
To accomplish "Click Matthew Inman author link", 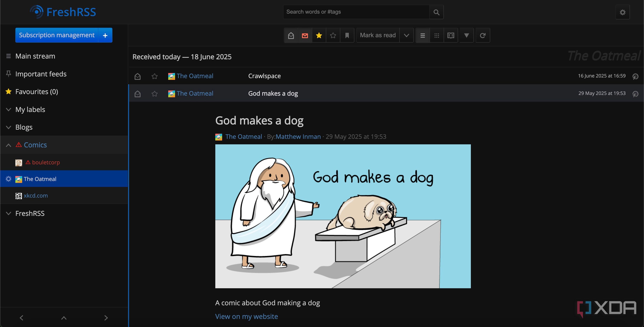I will [x=298, y=136].
